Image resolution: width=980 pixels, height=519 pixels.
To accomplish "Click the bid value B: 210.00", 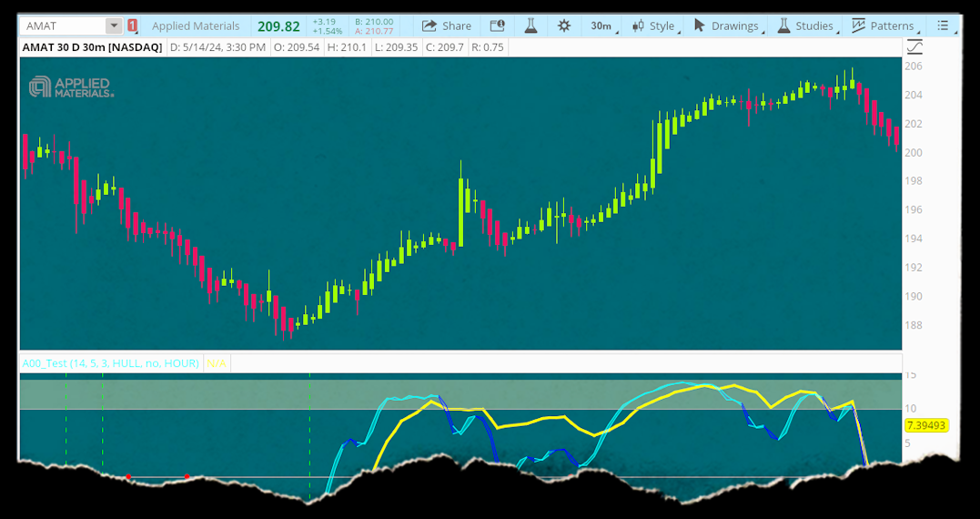I will tap(374, 22).
